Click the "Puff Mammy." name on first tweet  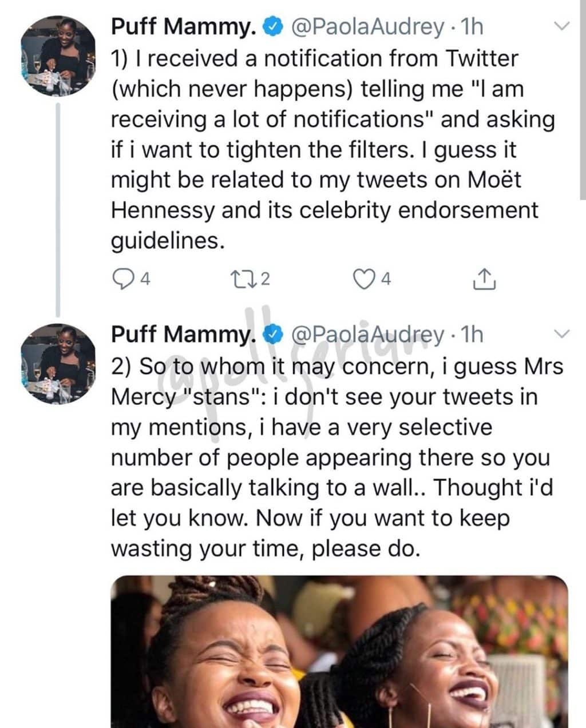[x=183, y=26]
